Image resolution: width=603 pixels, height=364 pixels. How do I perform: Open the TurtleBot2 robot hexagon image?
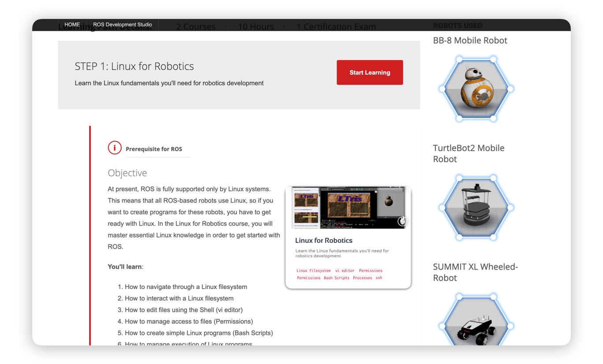click(x=476, y=208)
